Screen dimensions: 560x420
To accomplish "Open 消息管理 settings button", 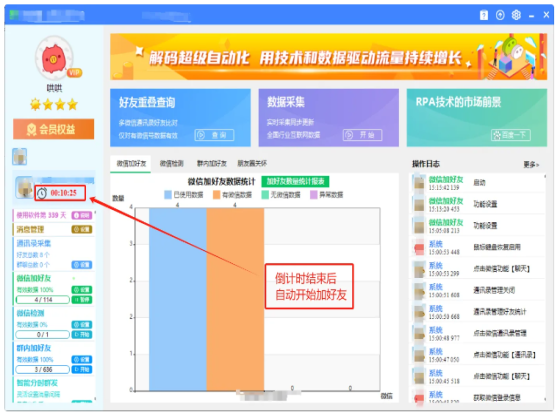I will click(x=82, y=229).
